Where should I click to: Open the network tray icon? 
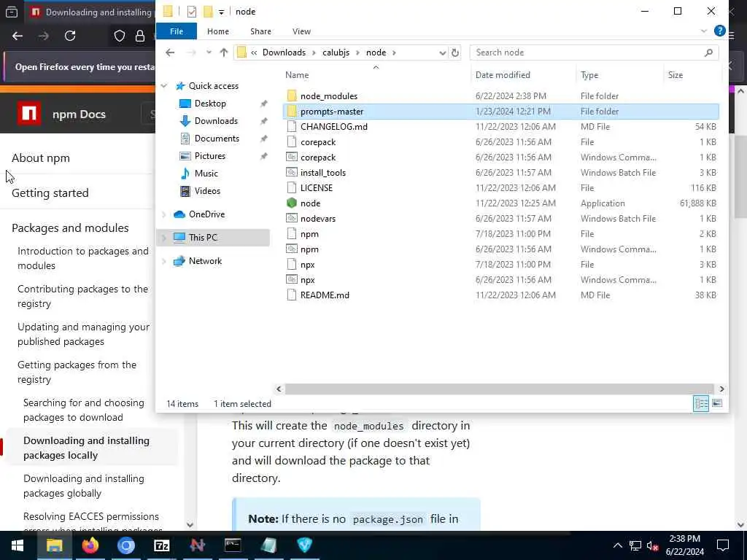click(635, 545)
